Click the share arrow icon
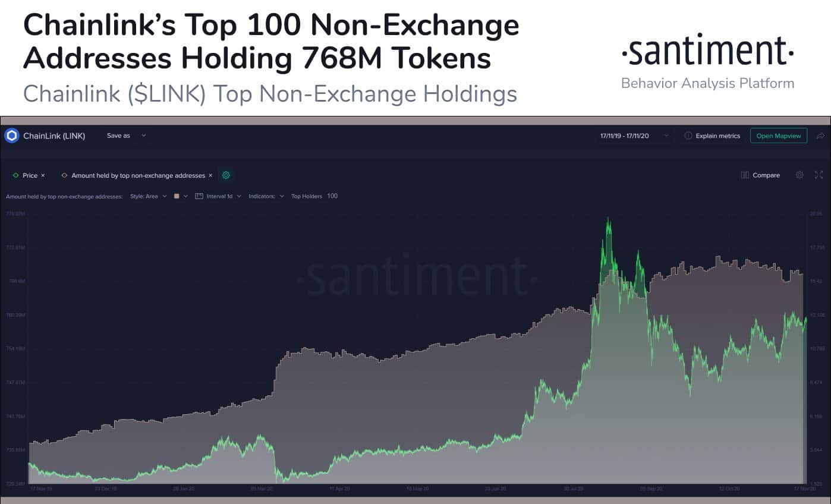The height and width of the screenshot is (504, 831). pos(820,136)
